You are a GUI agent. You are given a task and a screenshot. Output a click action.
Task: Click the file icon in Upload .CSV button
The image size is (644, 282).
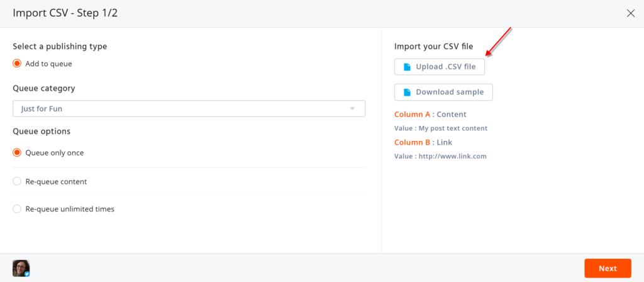click(x=407, y=67)
